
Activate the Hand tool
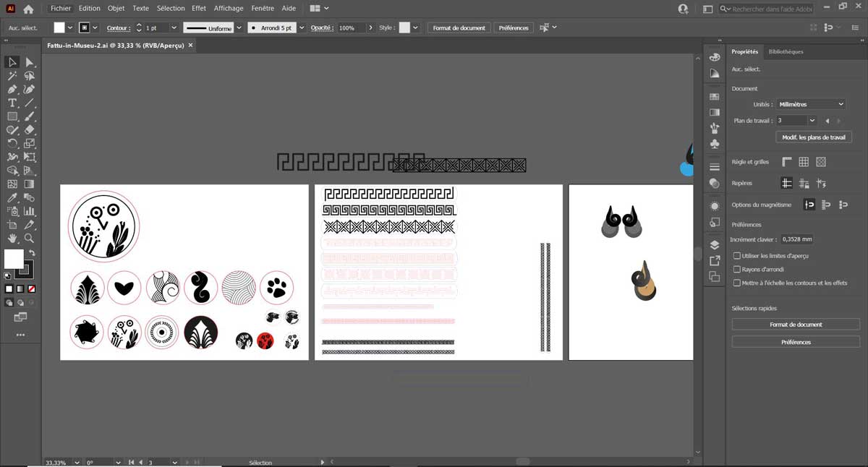[x=12, y=238]
